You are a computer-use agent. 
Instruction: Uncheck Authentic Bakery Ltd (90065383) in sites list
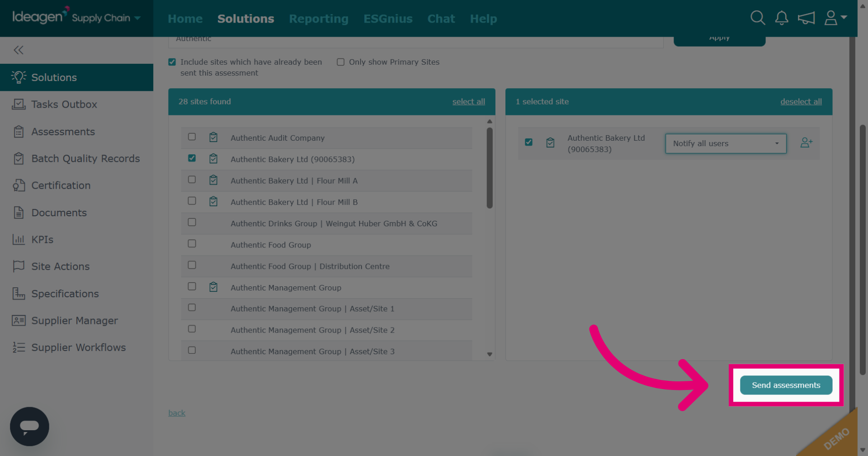click(x=192, y=158)
